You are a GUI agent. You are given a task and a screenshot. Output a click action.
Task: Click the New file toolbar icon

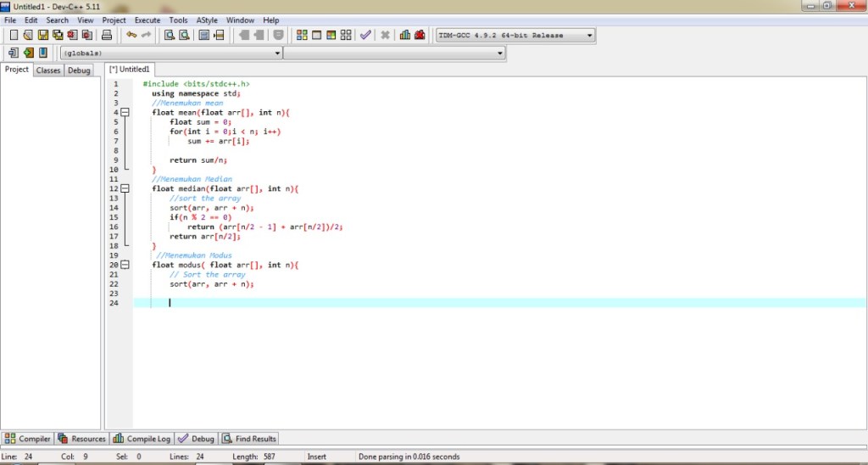coord(14,36)
